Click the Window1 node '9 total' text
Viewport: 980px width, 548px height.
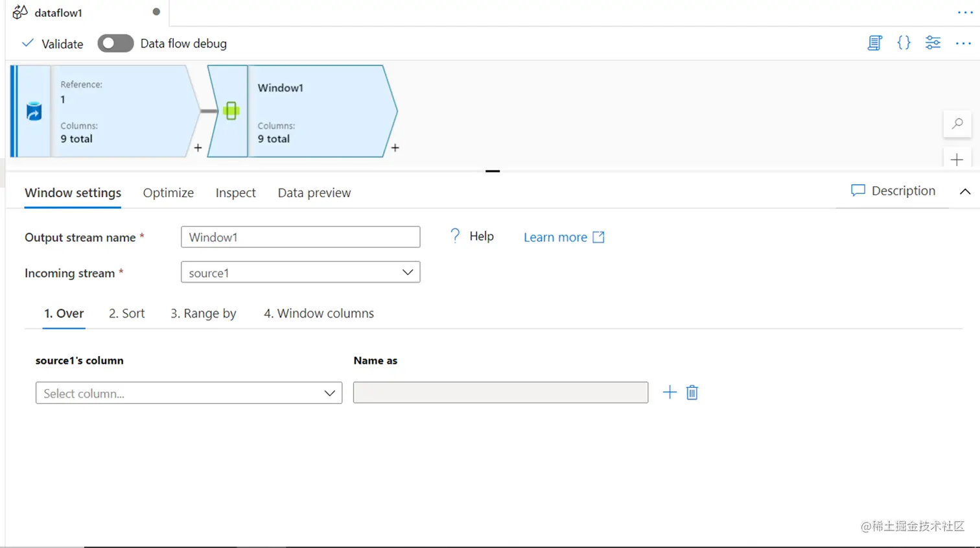[274, 139]
